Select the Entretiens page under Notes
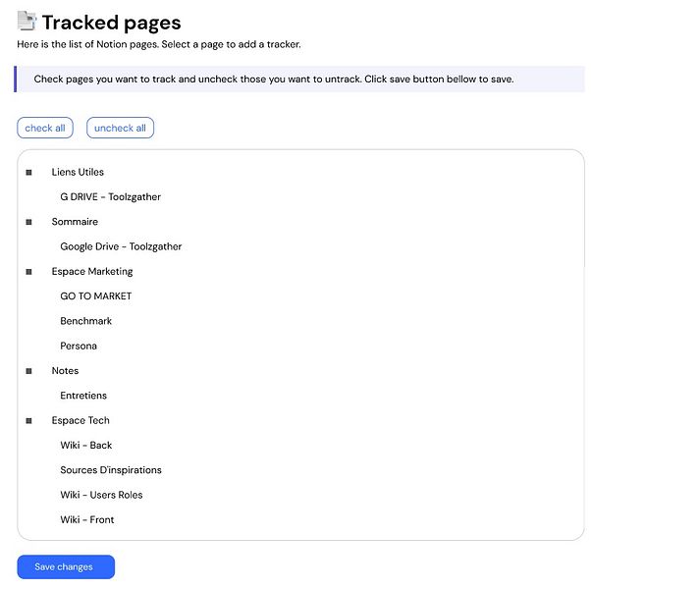700x589 pixels. point(83,396)
